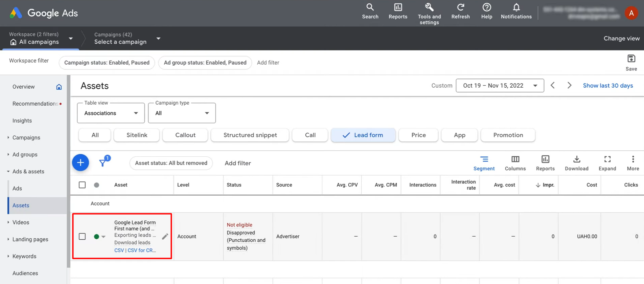The width and height of the screenshot is (644, 284).
Task: Open Audiences in the sidebar
Action: coord(25,273)
